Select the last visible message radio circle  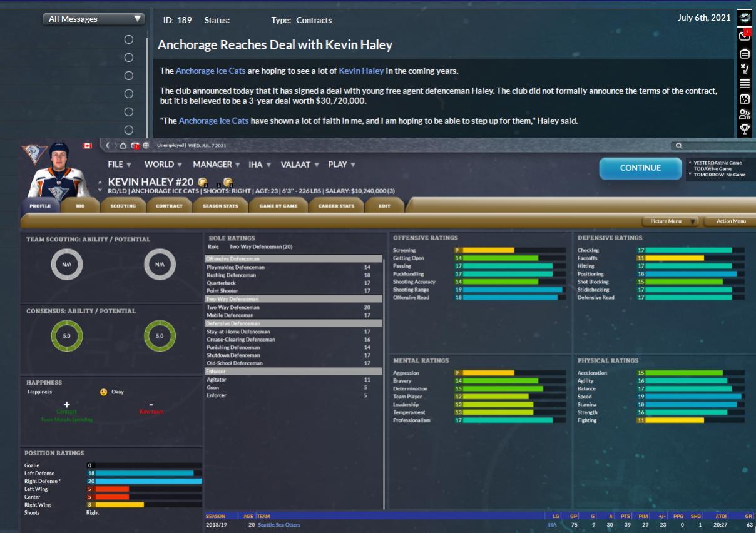[x=129, y=129]
